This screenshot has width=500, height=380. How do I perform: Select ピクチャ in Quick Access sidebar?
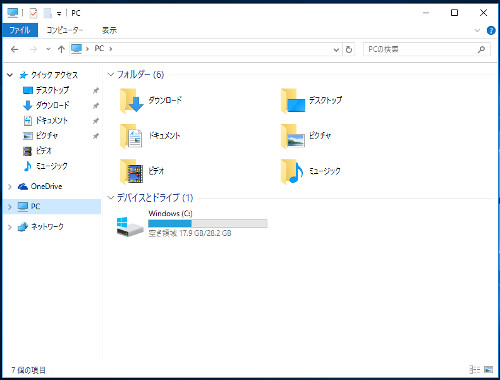pyautogui.click(x=47, y=135)
